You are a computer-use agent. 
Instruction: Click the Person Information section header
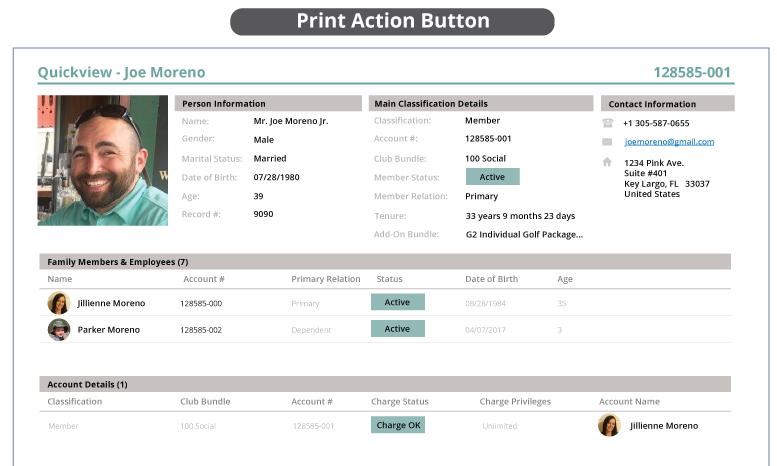[224, 103]
